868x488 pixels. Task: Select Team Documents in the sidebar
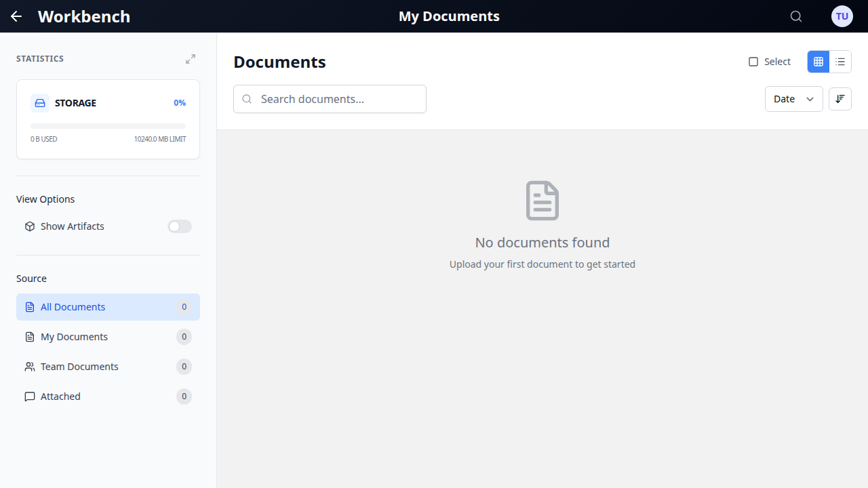[79, 366]
